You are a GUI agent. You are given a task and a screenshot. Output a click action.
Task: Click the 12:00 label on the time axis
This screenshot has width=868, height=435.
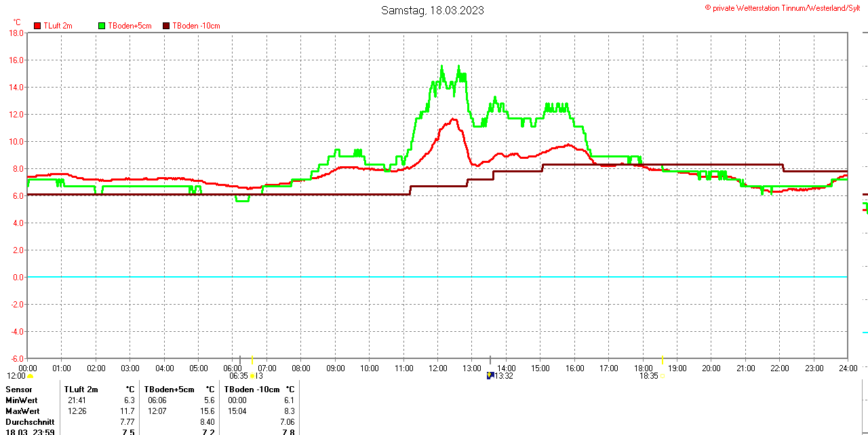pos(437,368)
